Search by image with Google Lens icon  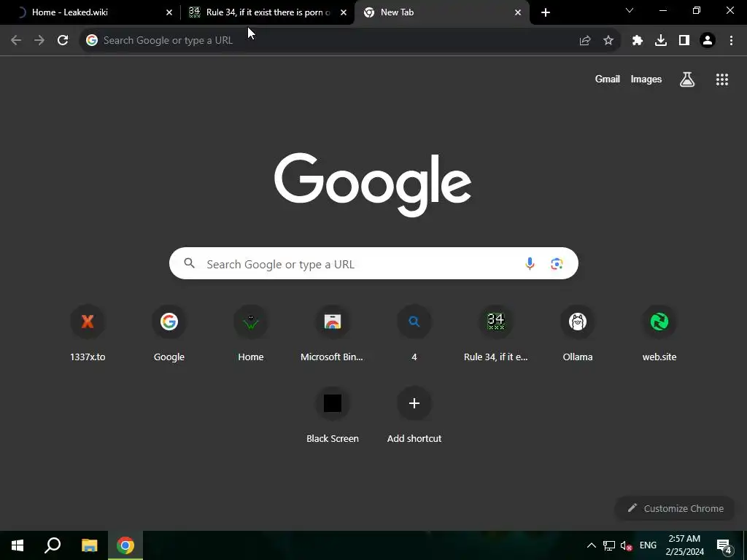[x=557, y=263]
